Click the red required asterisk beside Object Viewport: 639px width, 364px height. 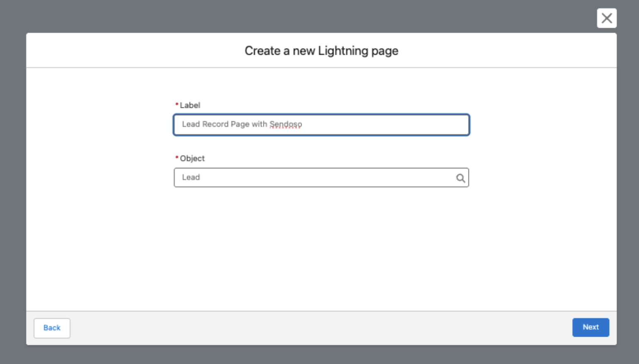tap(177, 157)
